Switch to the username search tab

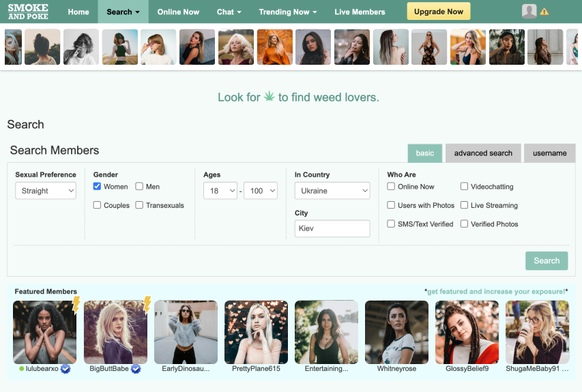pyautogui.click(x=550, y=153)
